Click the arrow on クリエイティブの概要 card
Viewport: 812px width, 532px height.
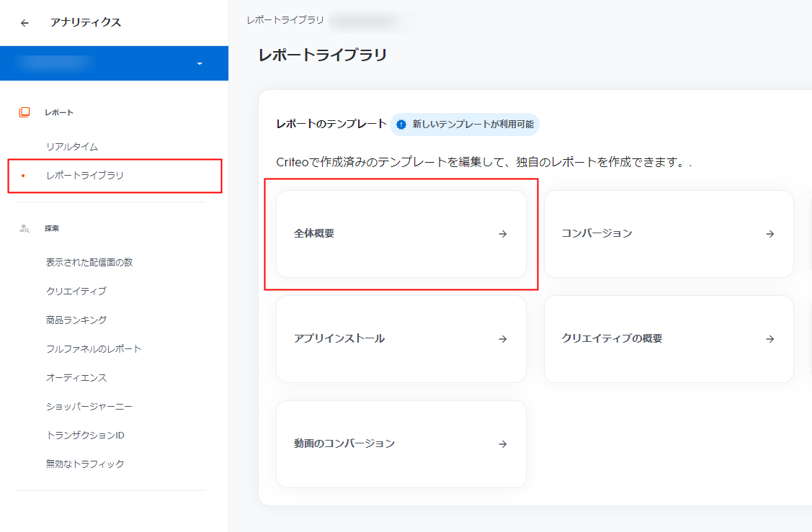pyautogui.click(x=770, y=339)
